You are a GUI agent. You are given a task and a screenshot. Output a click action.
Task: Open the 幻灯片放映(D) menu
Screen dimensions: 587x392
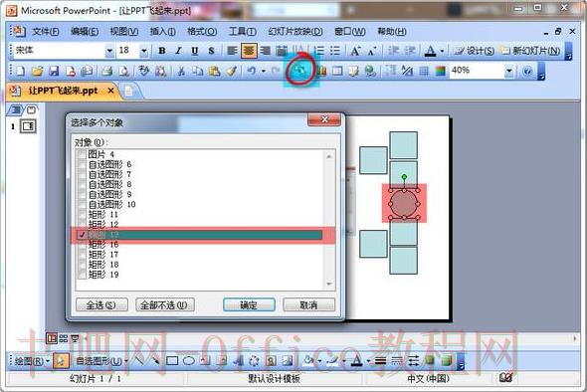(295, 32)
